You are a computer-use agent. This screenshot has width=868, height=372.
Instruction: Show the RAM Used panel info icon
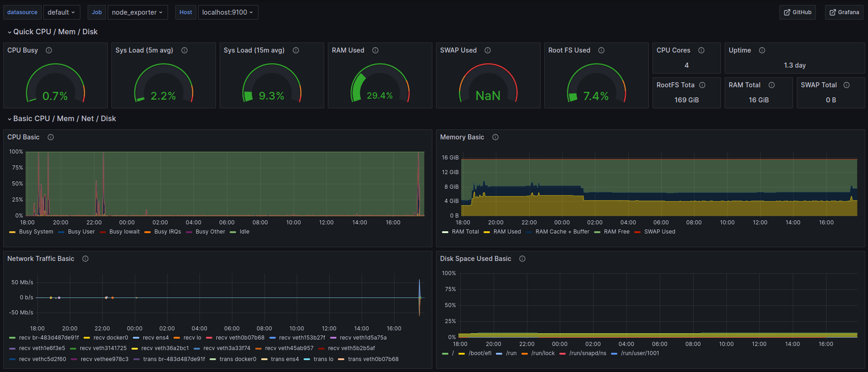tap(375, 50)
